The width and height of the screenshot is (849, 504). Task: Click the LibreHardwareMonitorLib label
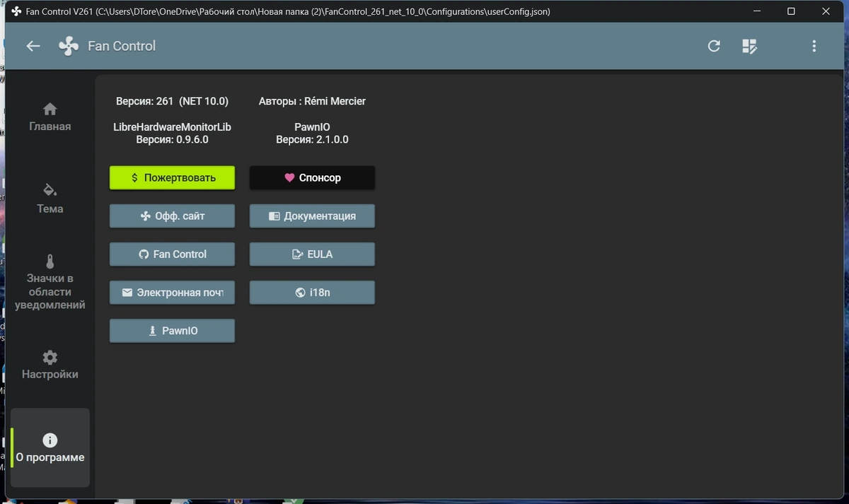[172, 127]
